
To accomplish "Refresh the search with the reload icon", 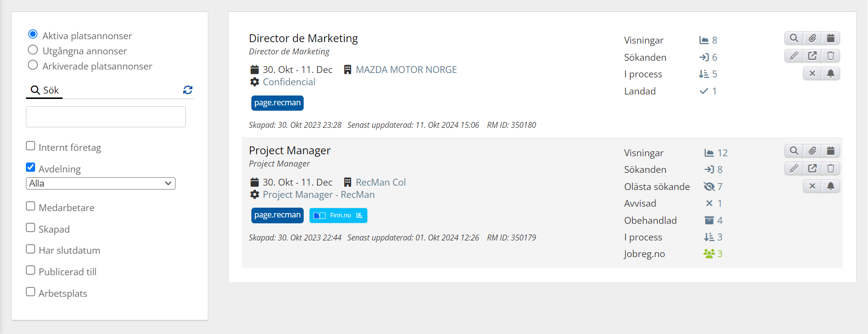I will 188,90.
